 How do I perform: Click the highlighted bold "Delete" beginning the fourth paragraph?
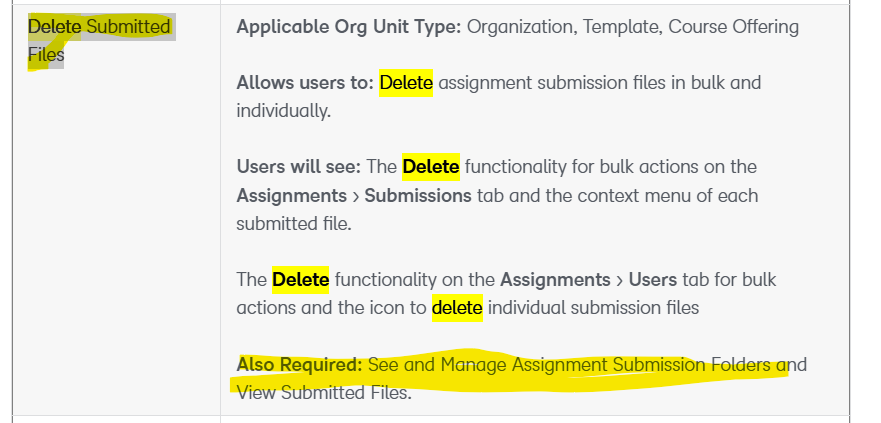(300, 279)
